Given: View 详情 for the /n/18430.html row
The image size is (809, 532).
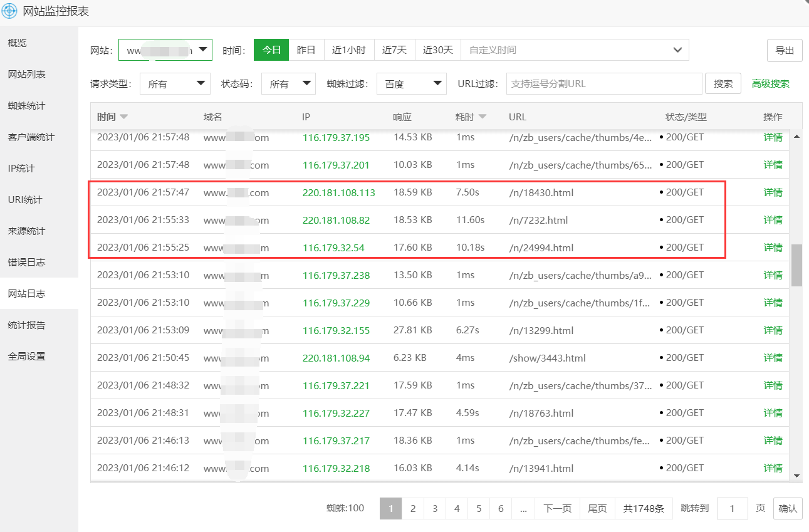Looking at the screenshot, I should point(773,192).
